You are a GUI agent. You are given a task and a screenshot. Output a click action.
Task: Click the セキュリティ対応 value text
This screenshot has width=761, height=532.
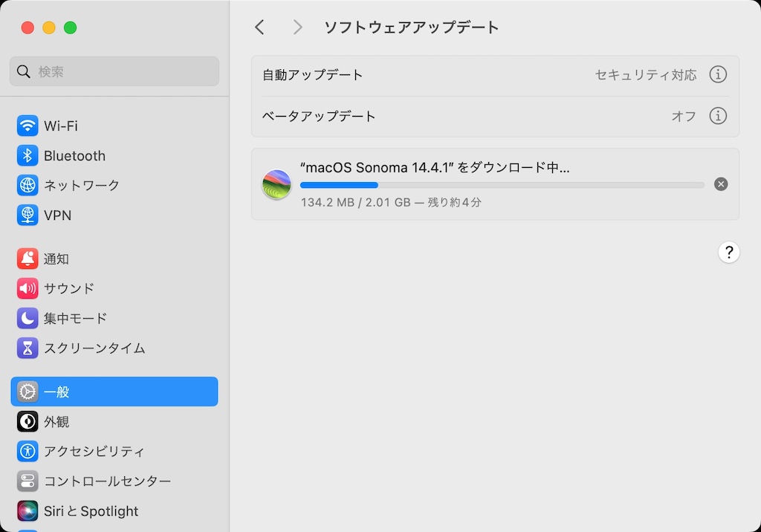pos(646,75)
